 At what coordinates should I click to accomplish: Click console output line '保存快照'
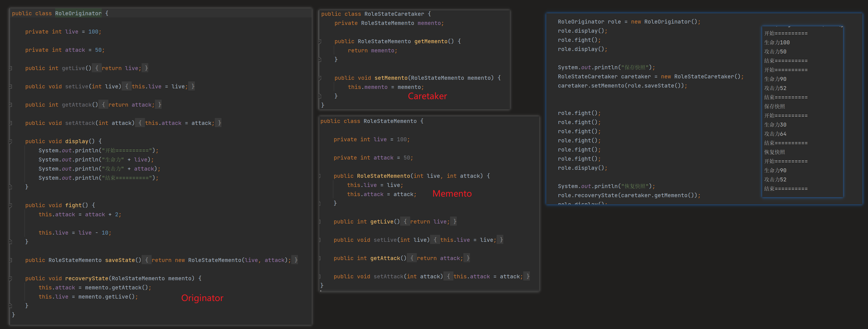774,106
